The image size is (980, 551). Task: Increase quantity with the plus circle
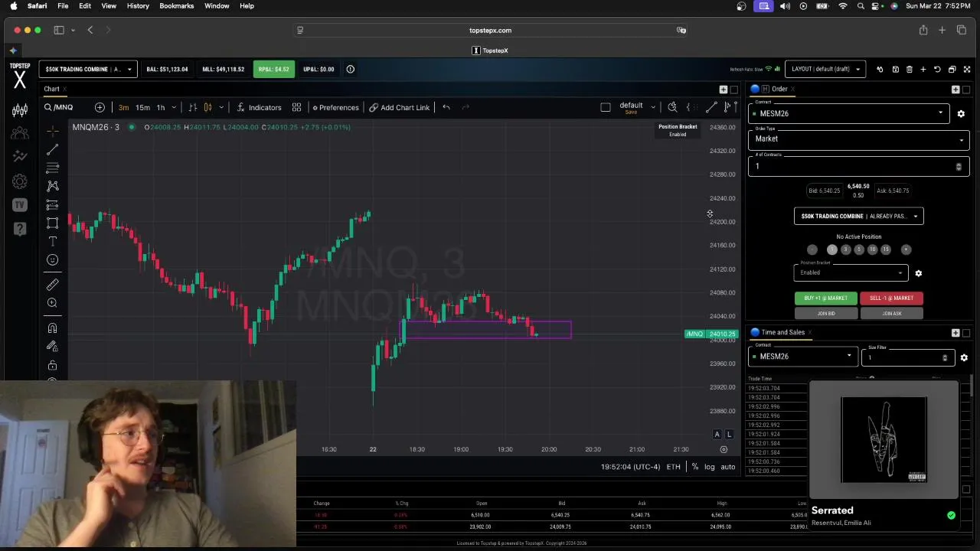[x=906, y=249]
